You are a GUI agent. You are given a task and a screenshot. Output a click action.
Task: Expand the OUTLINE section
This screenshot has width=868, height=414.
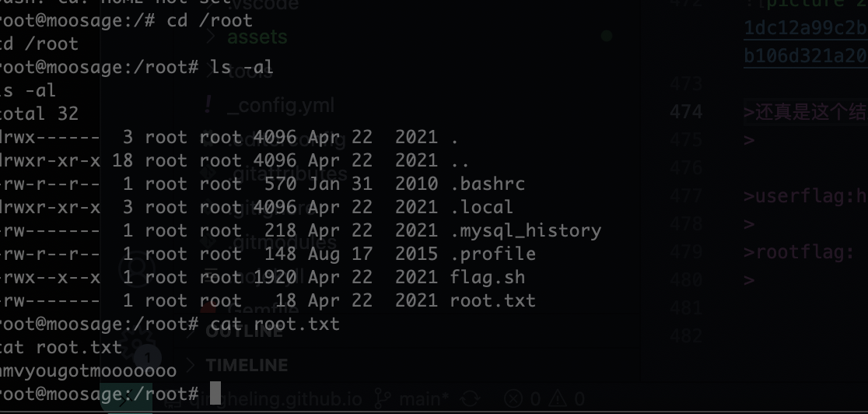[x=244, y=331]
